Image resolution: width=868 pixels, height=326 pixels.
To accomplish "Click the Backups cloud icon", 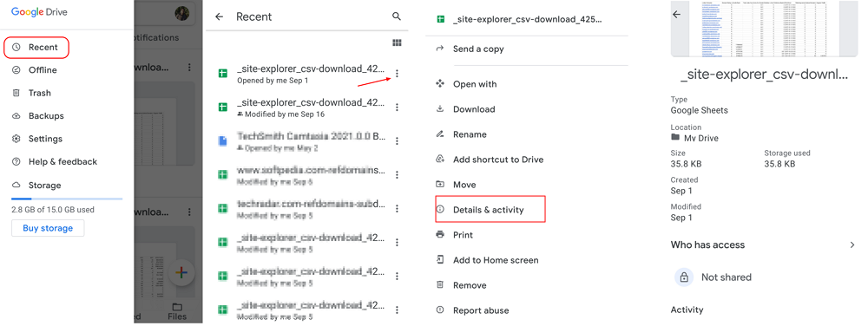I will click(x=16, y=116).
